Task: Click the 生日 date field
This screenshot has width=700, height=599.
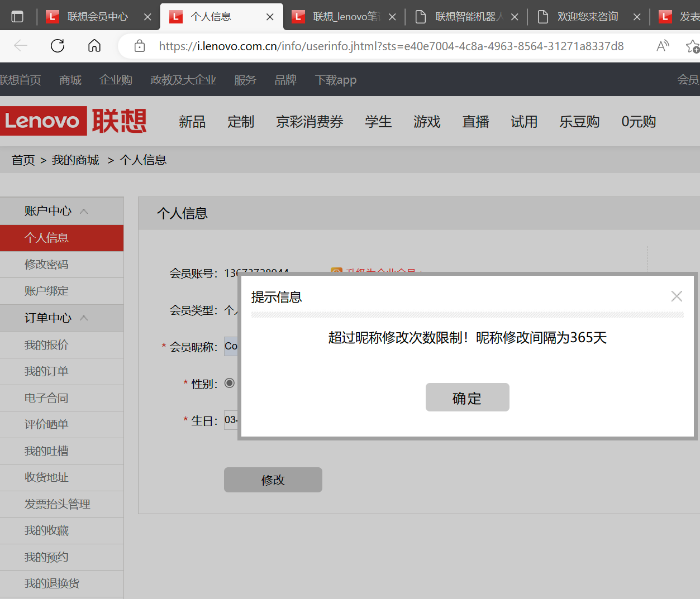Action: coord(231,420)
